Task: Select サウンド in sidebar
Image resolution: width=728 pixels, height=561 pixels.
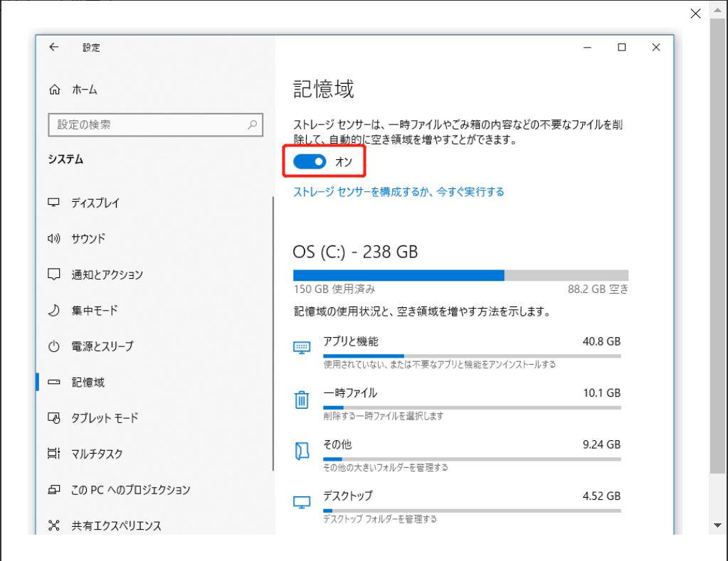Action: pos(88,238)
